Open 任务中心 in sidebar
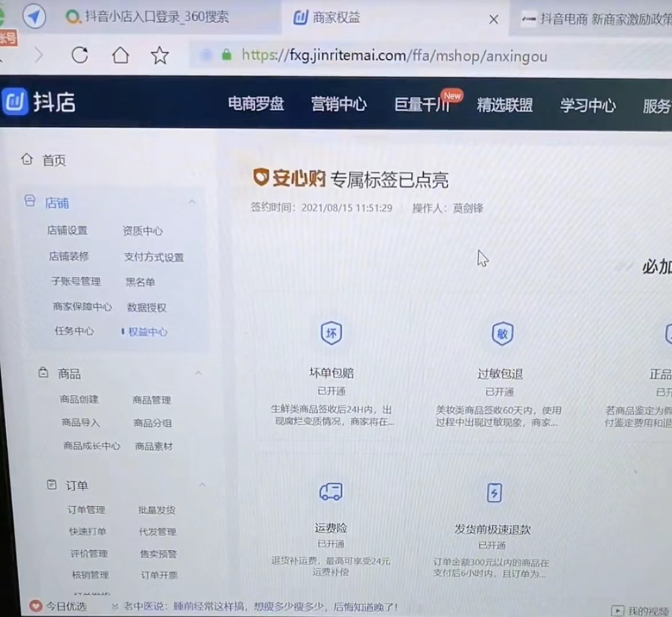The height and width of the screenshot is (617, 672). (x=74, y=331)
